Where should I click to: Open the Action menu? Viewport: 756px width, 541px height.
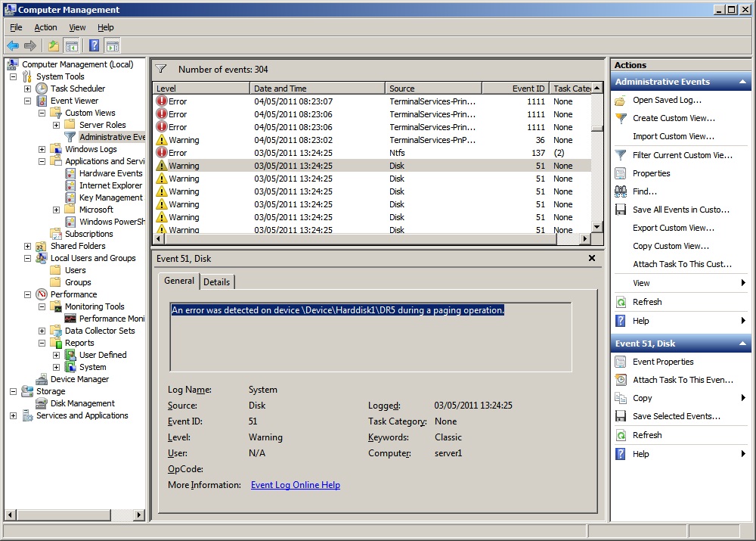45,27
